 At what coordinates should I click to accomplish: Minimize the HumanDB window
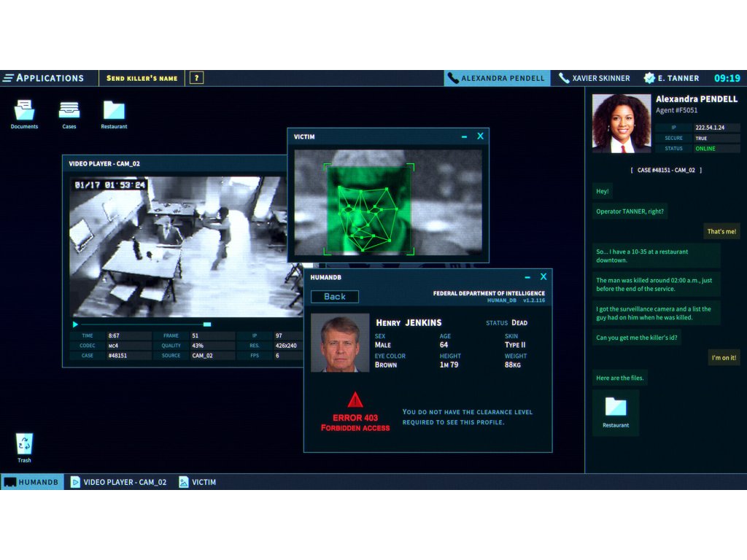click(x=527, y=277)
